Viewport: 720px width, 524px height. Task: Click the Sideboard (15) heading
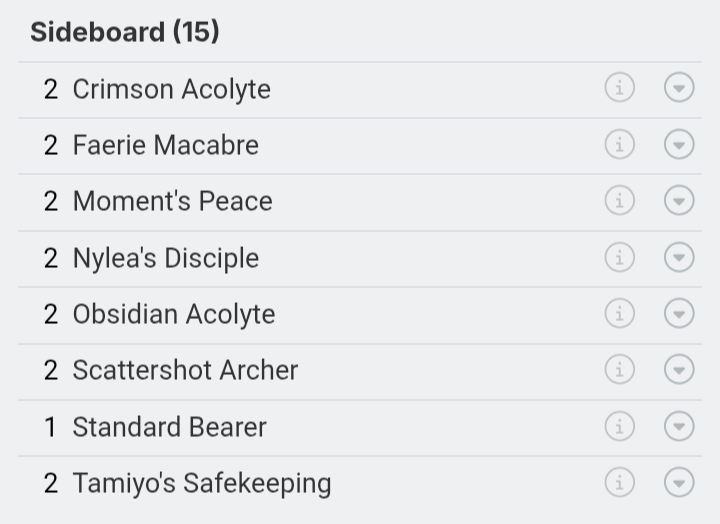coord(125,32)
